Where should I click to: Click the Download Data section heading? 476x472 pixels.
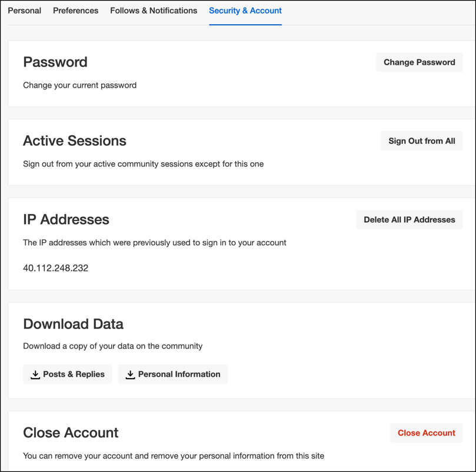click(73, 324)
